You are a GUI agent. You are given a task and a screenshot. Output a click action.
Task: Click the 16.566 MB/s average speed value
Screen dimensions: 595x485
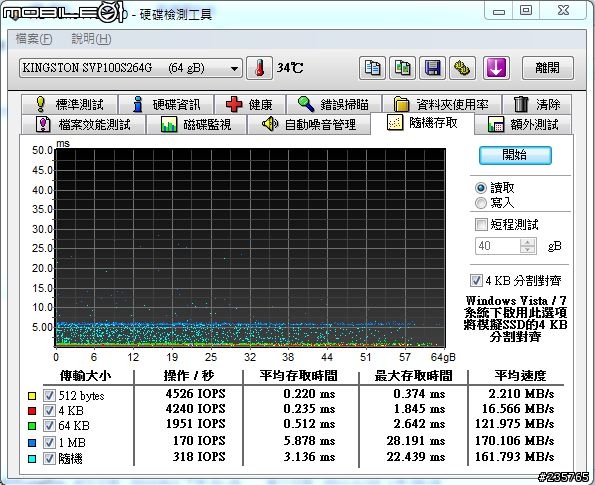tap(518, 409)
